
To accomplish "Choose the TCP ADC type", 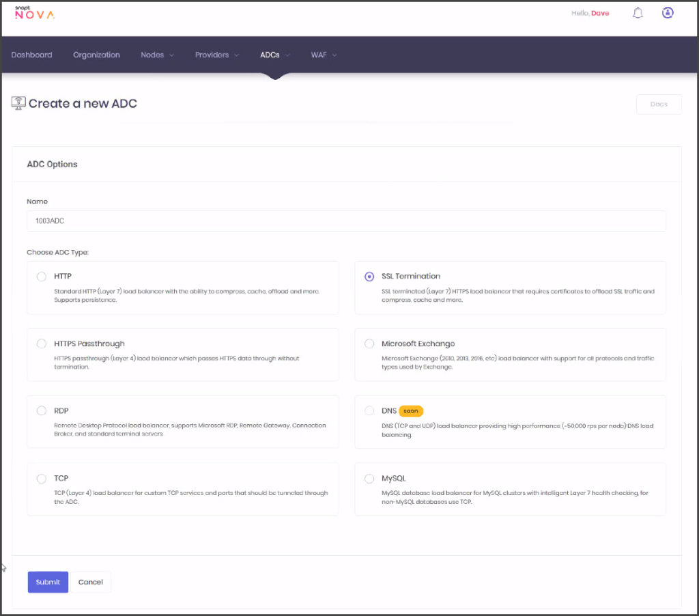I will [41, 478].
